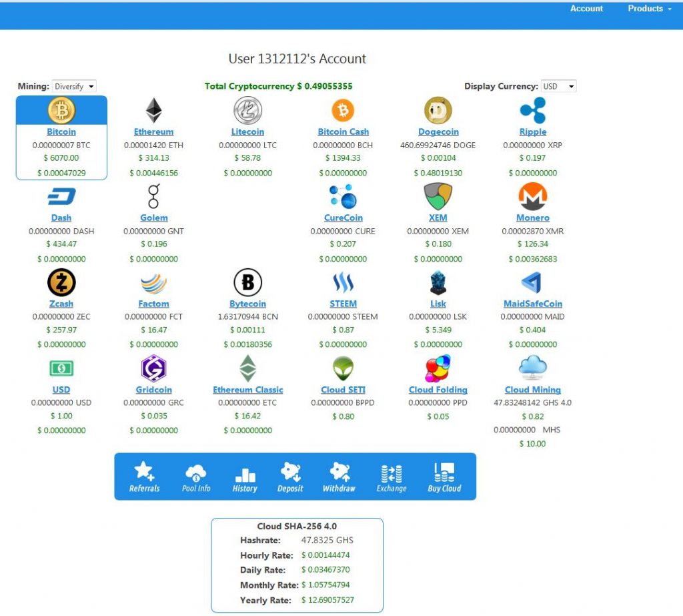Open the Factom link
This screenshot has height=616, width=683.
(x=154, y=304)
